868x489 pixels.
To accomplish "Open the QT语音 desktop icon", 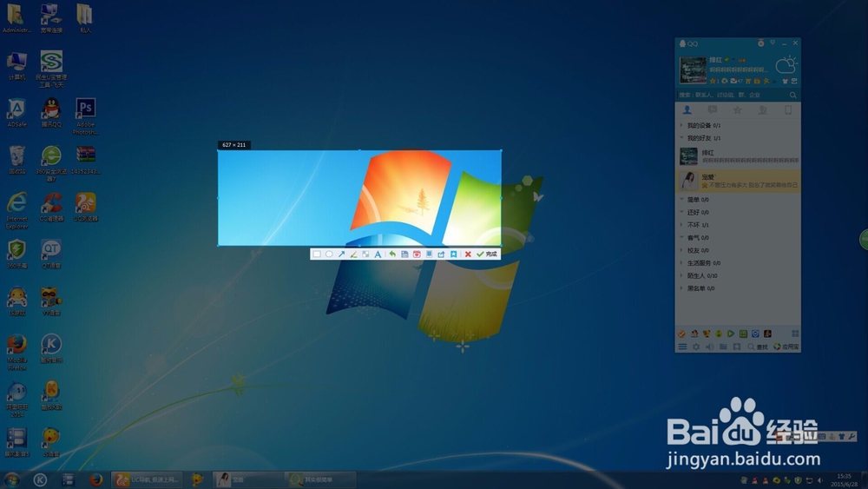I will [51, 254].
